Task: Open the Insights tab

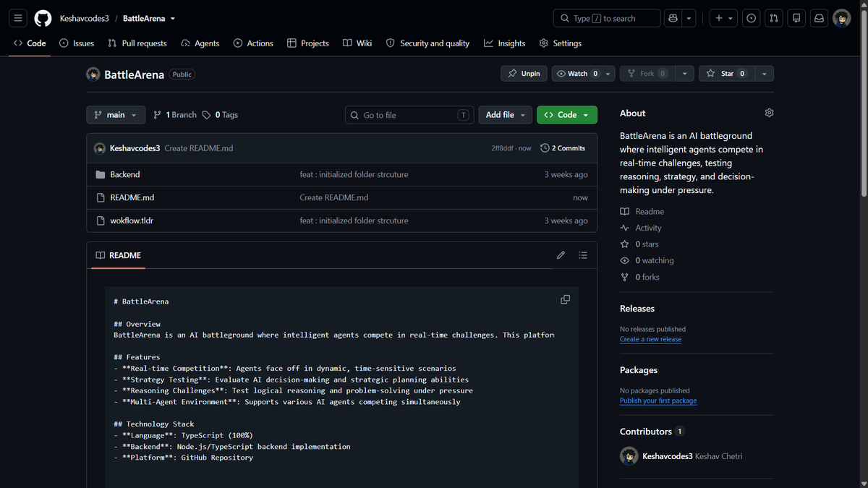Action: point(505,43)
